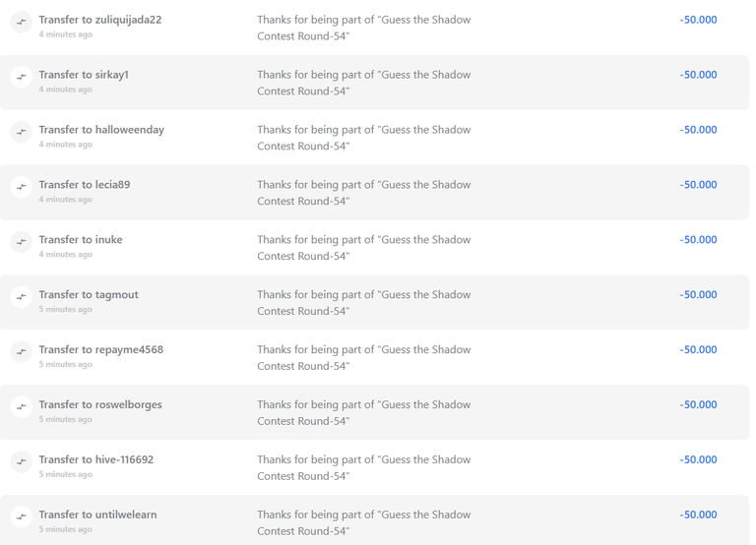The image size is (756, 545).
Task: Click transfer icon beside zuliquijada22 row
Action: [22, 22]
